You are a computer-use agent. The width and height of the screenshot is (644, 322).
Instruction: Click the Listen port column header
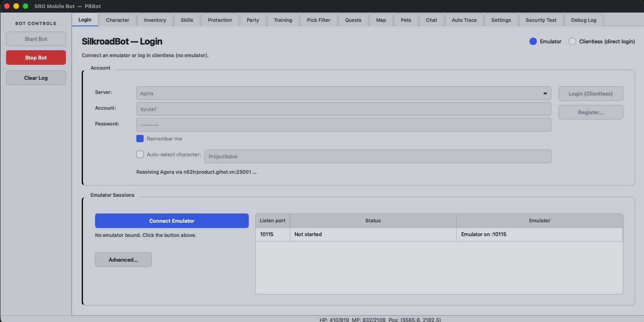[273, 221]
